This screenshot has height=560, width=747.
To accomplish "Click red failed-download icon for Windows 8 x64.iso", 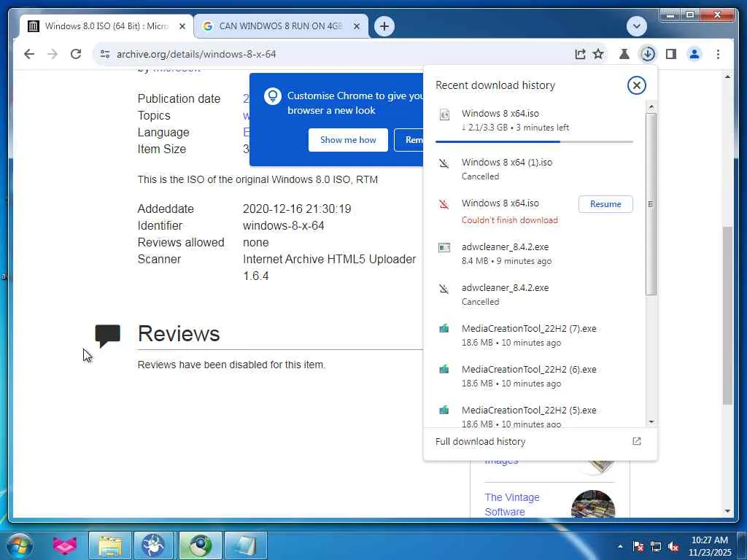I will coord(444,204).
